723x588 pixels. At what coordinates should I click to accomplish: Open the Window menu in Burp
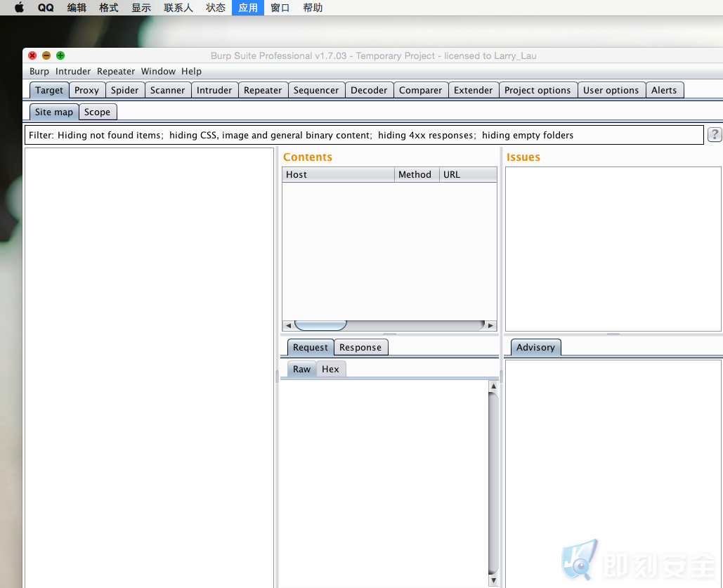point(158,71)
